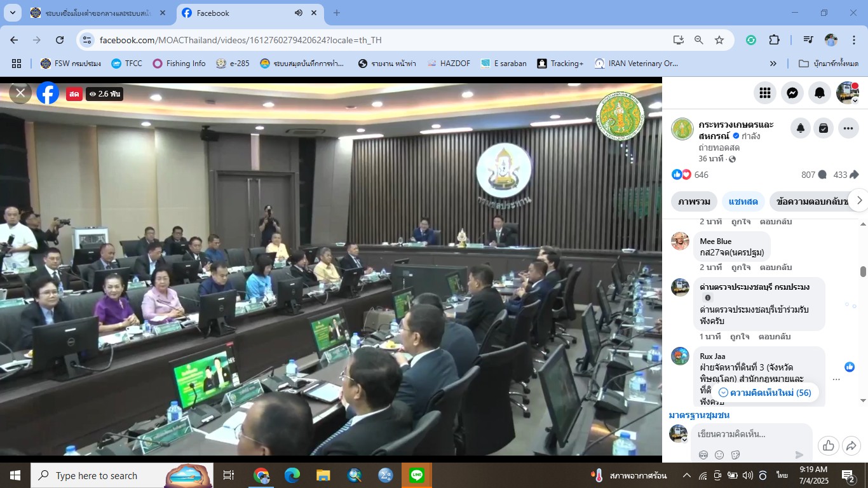
Task: Open avatar sticker picker in comment box
Action: point(703,455)
